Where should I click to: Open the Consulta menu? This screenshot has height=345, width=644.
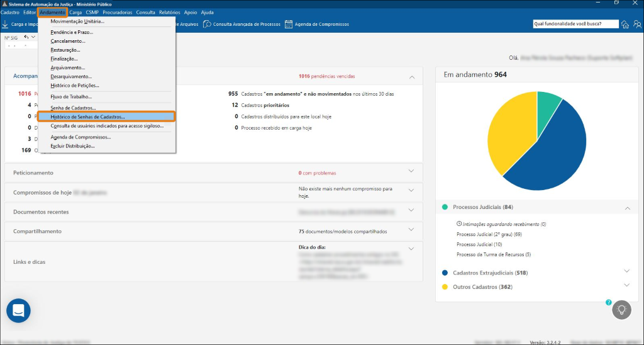146,13
